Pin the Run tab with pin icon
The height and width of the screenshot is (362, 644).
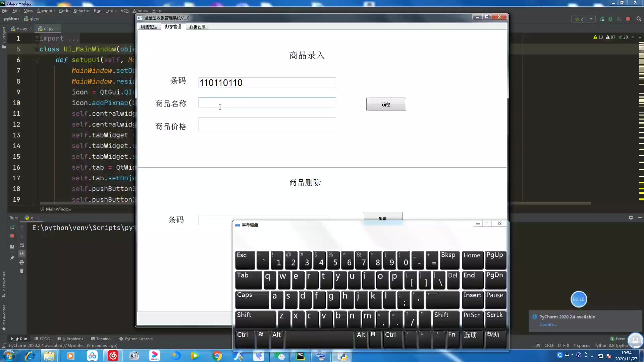[x=12, y=257]
